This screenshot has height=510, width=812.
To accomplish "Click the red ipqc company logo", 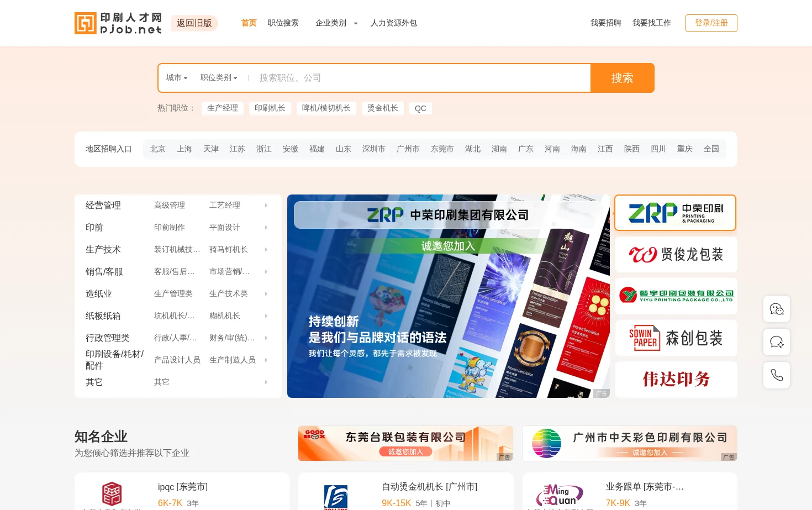I will click(112, 493).
